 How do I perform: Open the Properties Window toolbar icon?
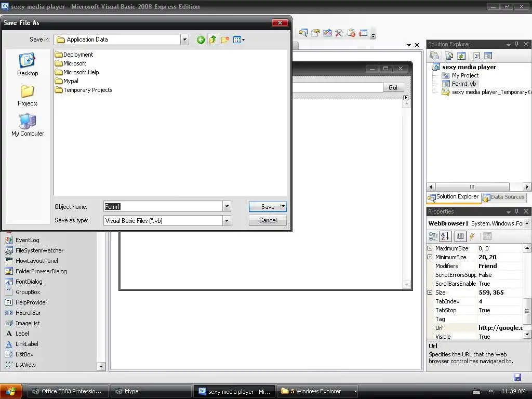click(x=315, y=33)
